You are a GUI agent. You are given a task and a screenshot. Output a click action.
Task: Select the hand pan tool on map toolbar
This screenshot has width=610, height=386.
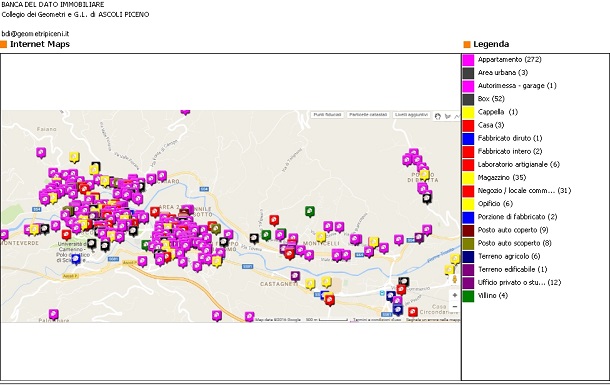[438, 116]
